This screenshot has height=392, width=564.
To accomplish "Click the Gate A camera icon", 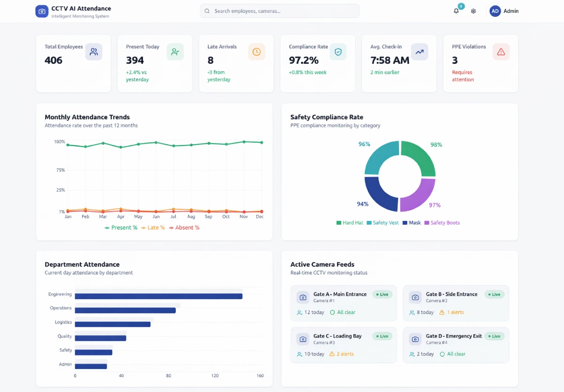I will (303, 298).
